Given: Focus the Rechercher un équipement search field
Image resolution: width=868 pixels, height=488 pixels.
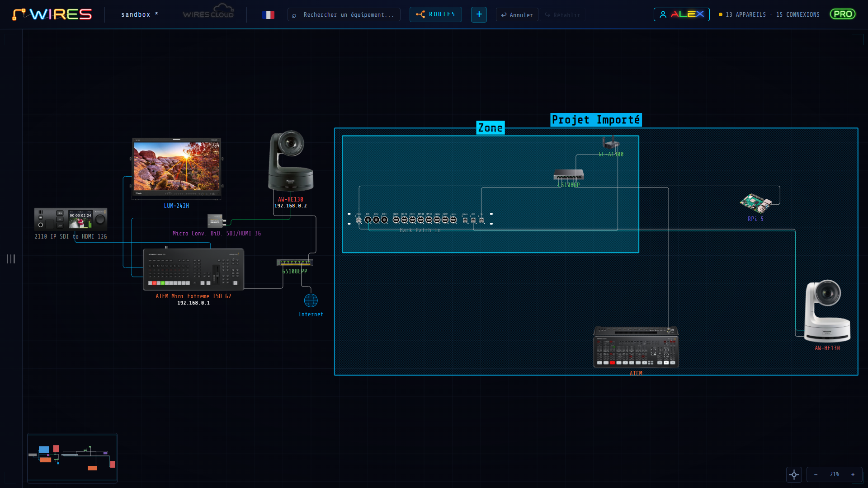Looking at the screenshot, I should [344, 15].
